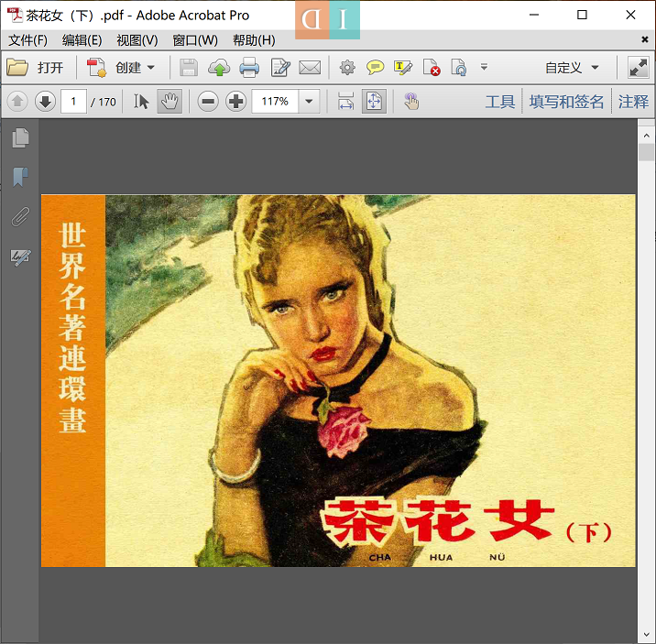656x644 pixels.
Task: Click the cloud upload icon
Action: (x=219, y=67)
